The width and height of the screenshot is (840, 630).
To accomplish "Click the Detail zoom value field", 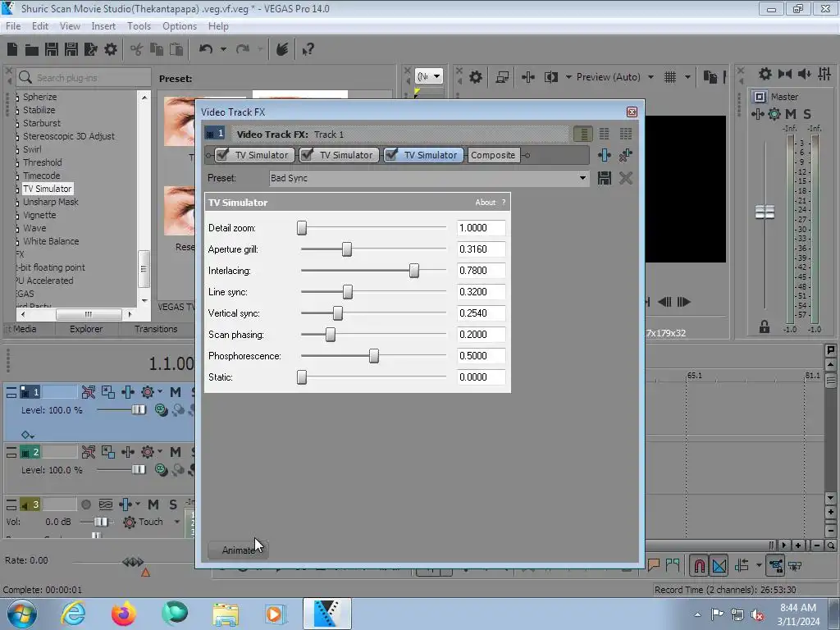I will [x=481, y=228].
